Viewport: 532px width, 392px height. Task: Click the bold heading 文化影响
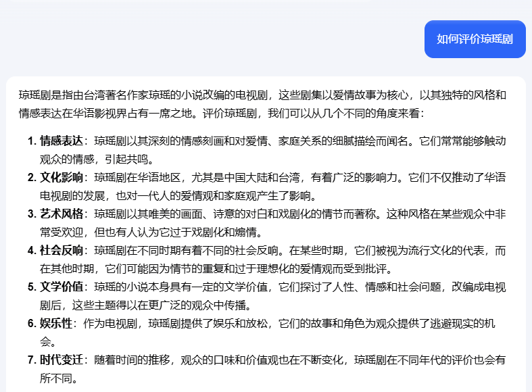[x=62, y=178]
